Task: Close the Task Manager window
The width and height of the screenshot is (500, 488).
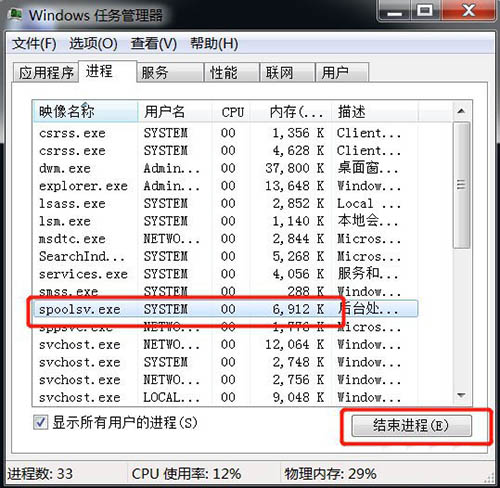Action: (468, 11)
